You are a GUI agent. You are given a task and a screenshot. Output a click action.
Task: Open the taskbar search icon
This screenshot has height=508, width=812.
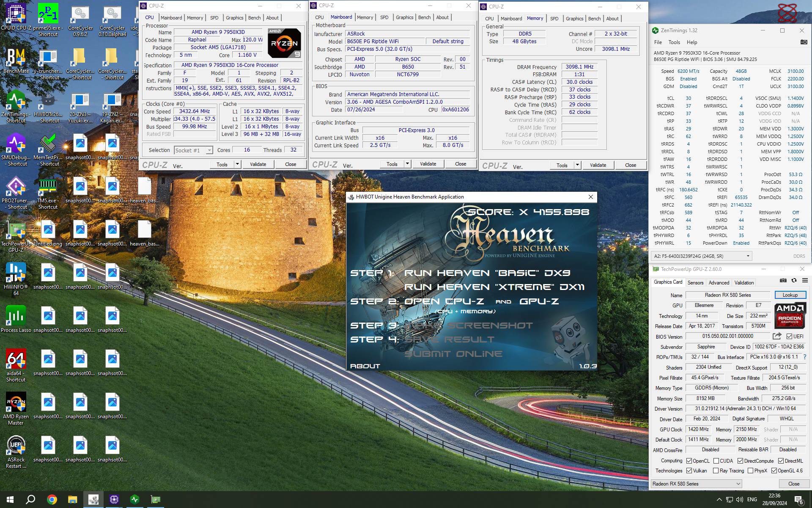pos(30,500)
